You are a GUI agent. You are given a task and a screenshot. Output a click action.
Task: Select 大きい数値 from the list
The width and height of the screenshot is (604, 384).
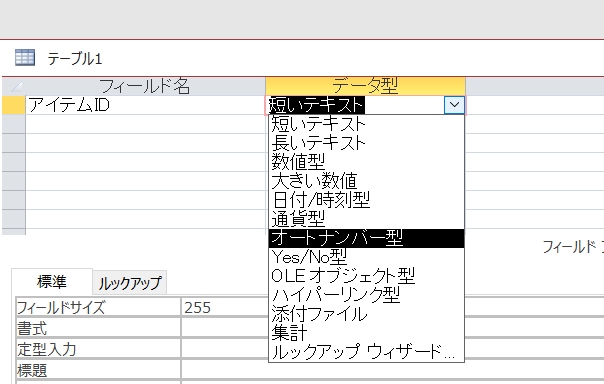(366, 181)
